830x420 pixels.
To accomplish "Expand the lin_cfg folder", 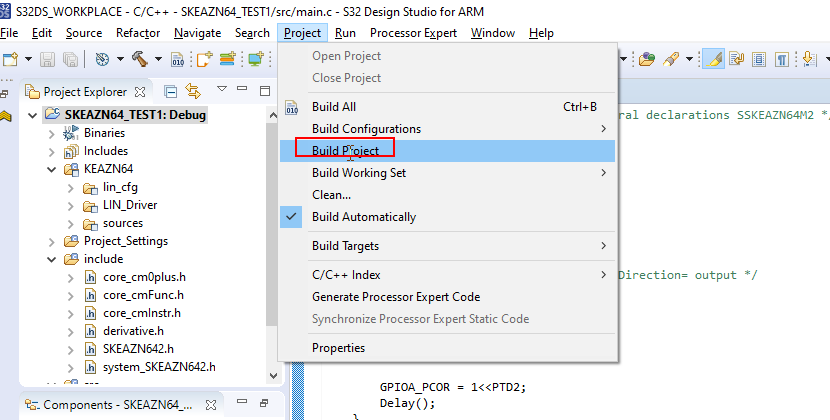I will [x=70, y=188].
